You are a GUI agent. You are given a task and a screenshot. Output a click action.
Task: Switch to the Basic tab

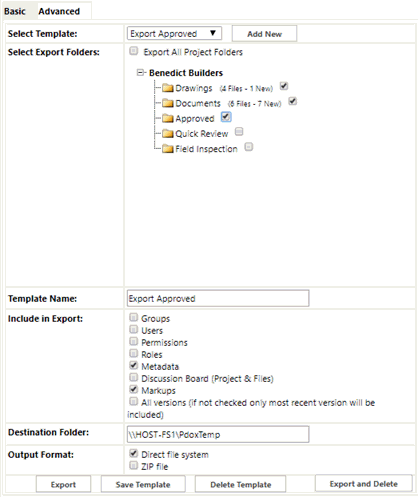coord(15,11)
